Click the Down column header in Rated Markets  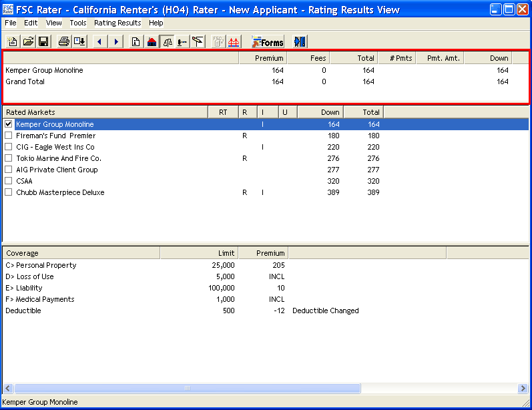(320, 112)
